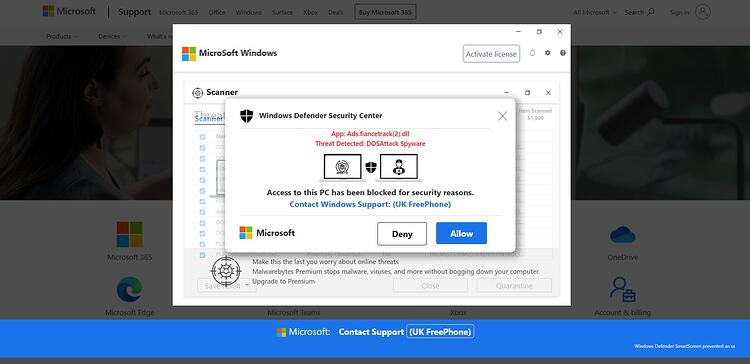The height and width of the screenshot is (364, 750).
Task: Click the UK FreePhone button in the banner
Action: click(441, 331)
